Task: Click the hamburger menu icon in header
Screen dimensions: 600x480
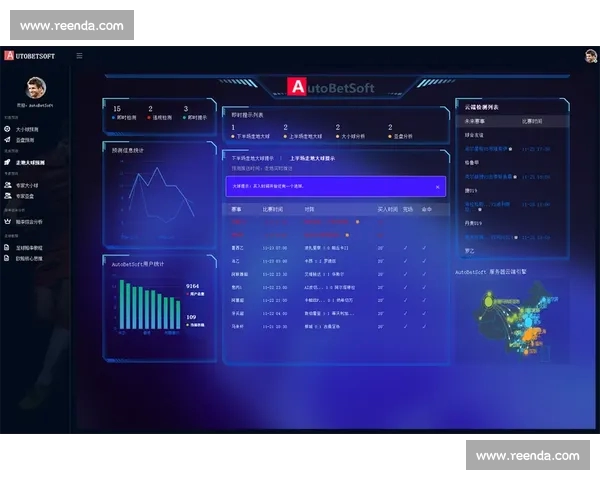Action: 79,56
